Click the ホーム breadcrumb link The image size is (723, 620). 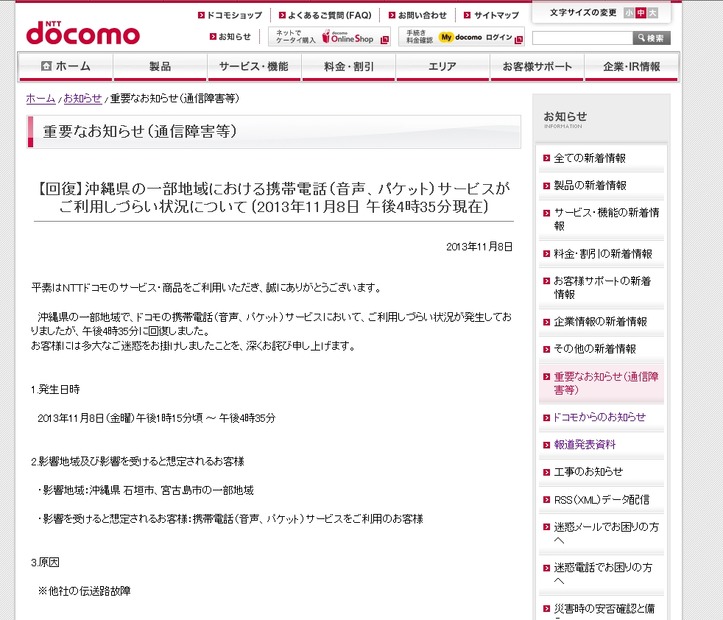coord(41,98)
